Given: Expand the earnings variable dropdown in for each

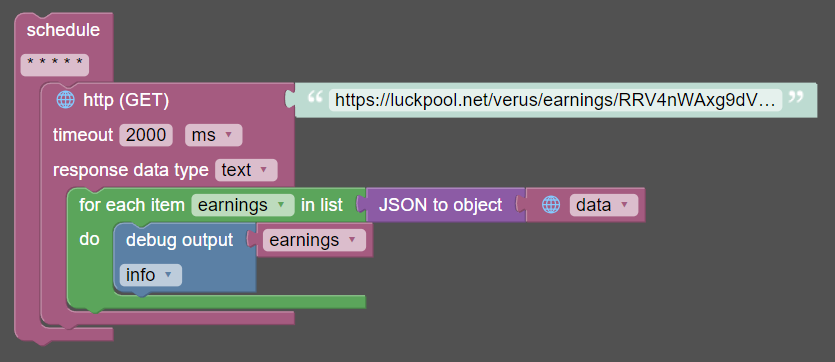Looking at the screenshot, I should (243, 205).
